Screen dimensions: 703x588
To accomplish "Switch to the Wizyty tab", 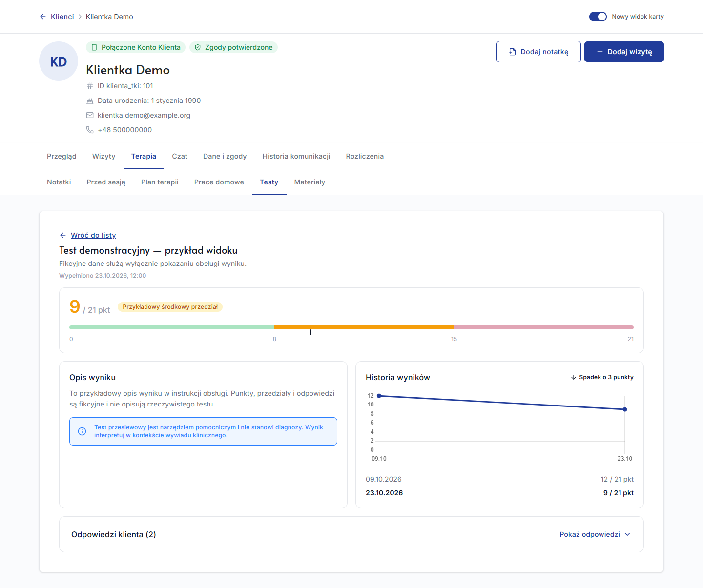I will click(x=104, y=156).
